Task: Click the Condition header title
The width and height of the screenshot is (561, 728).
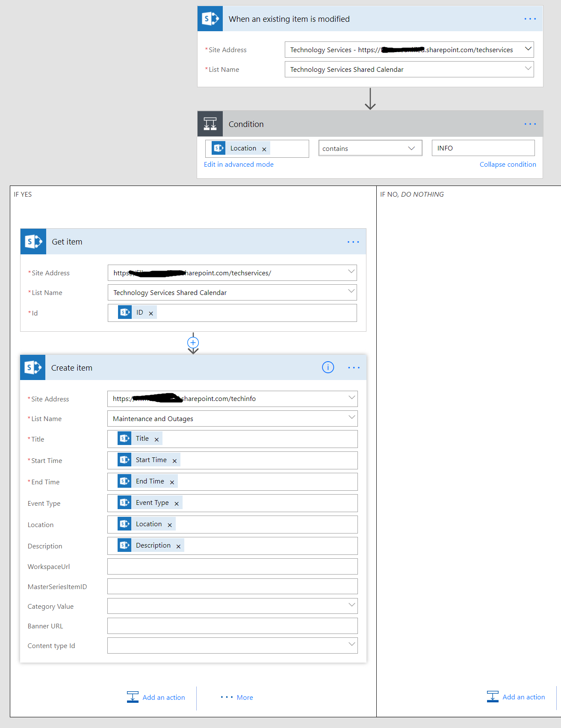Action: click(246, 124)
